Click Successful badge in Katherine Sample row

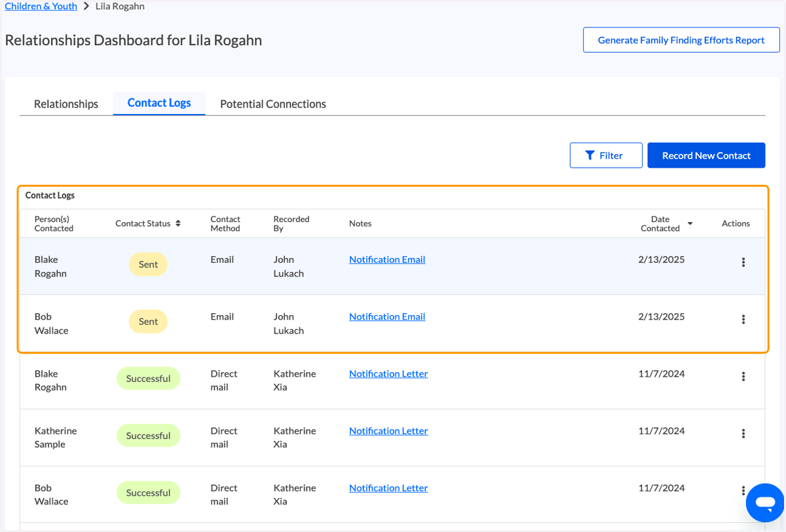[148, 435]
